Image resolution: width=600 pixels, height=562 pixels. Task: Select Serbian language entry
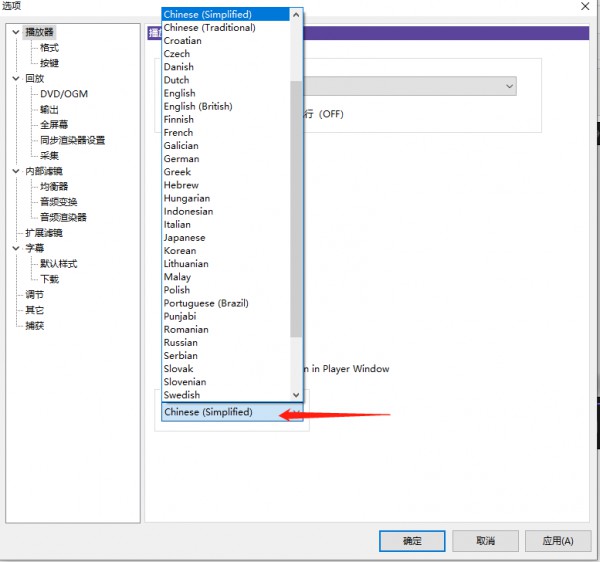click(x=226, y=356)
